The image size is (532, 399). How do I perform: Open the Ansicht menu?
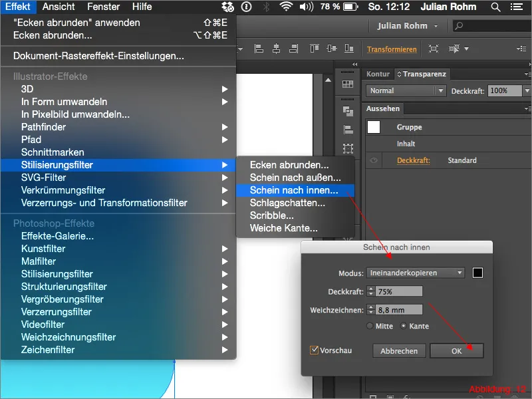pos(59,7)
